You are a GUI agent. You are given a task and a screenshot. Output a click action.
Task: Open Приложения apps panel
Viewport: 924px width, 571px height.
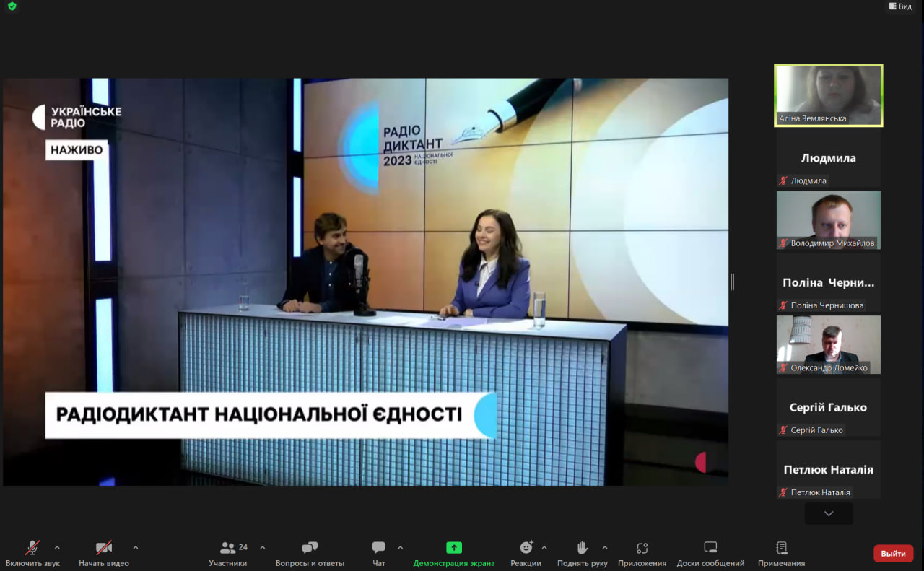tap(642, 553)
